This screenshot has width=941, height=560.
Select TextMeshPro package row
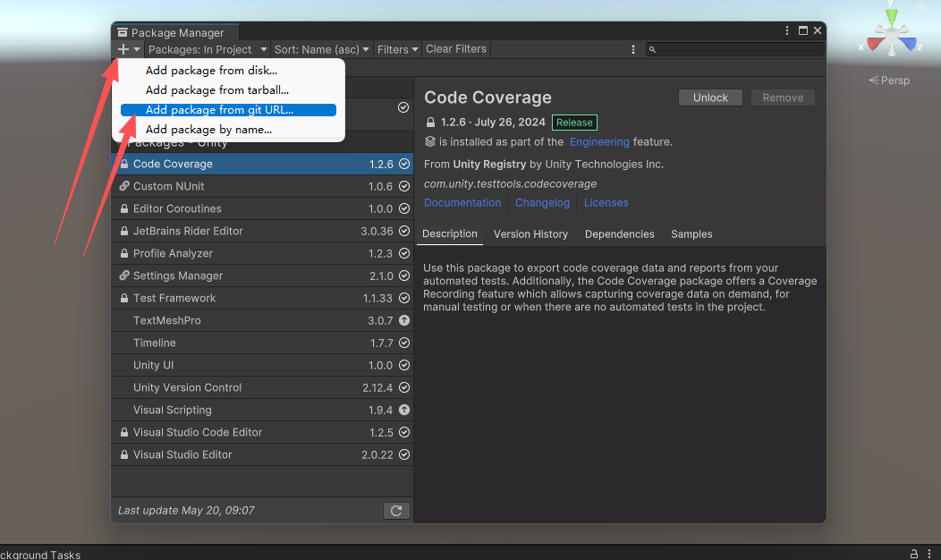coord(262,320)
